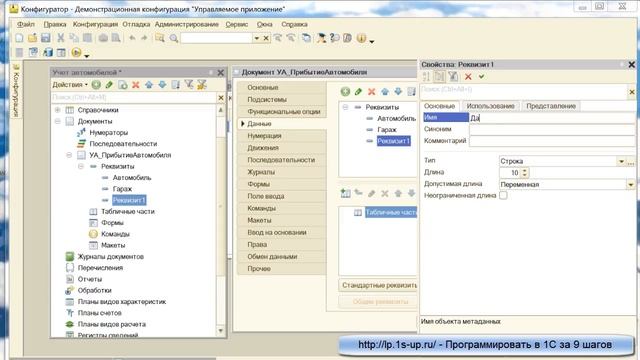The image size is (640, 360).
Task: Click the Длина stepper control
Action: point(525,173)
